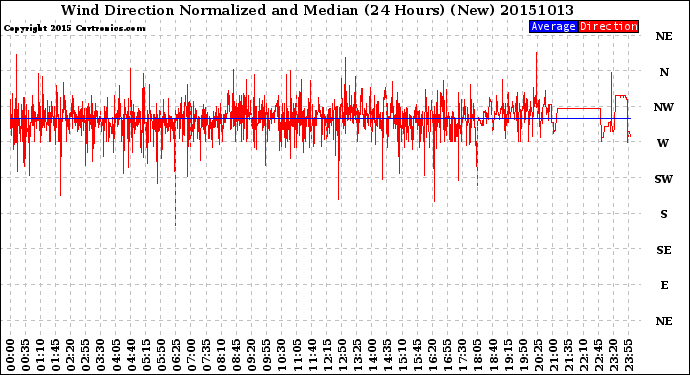
Task: Click the 06:25 time label
Action: (x=176, y=355)
